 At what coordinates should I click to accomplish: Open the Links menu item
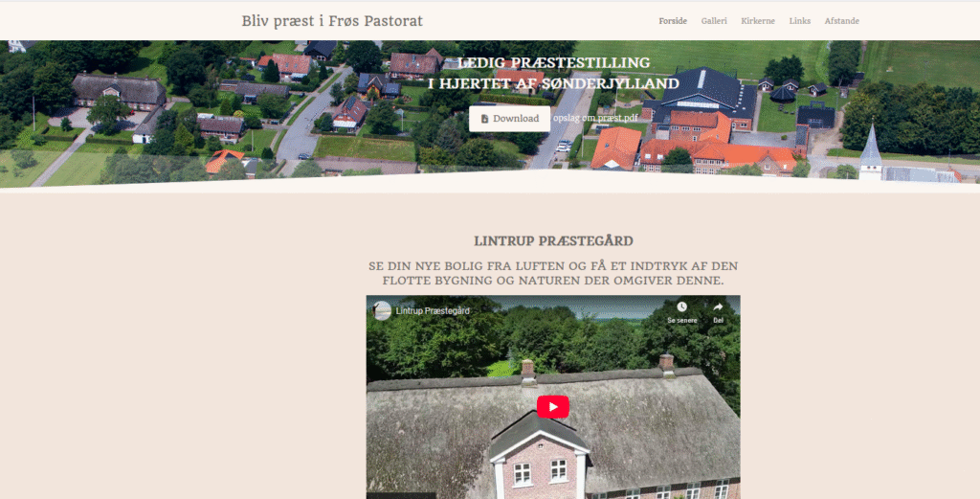click(799, 21)
